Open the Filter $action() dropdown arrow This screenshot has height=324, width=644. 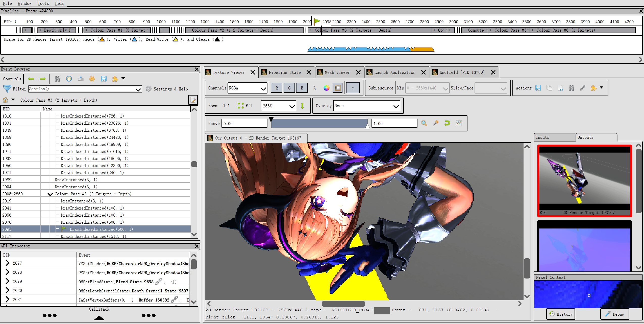[x=138, y=89]
